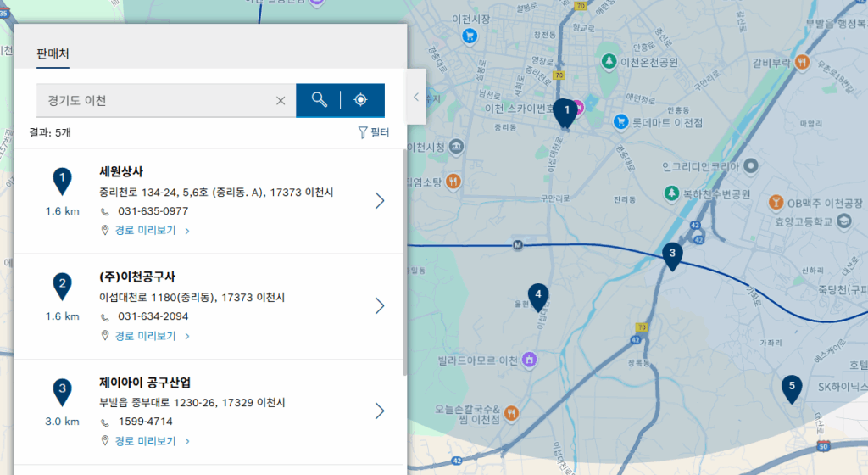This screenshot has width=868, height=475.
Task: Click map marker number 3
Action: click(672, 256)
